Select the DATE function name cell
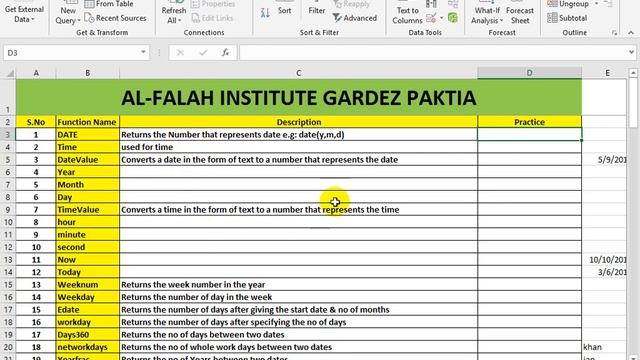This screenshot has height=360, width=640. [x=87, y=135]
